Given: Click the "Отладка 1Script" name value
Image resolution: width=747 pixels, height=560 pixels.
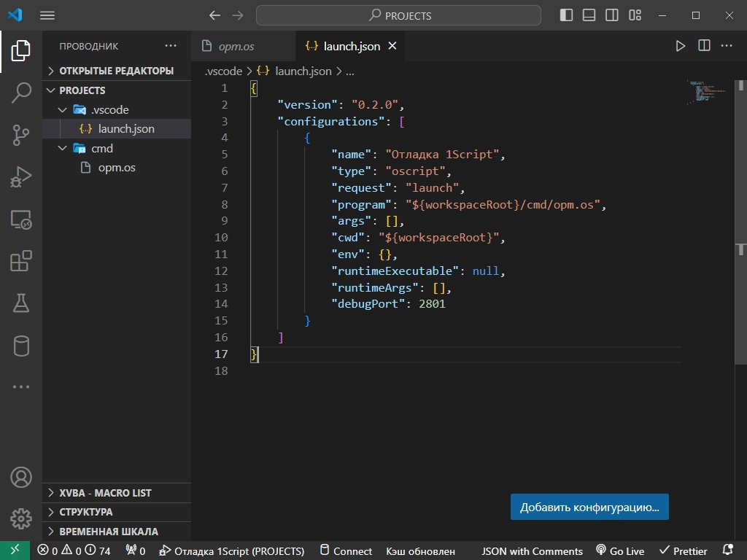Looking at the screenshot, I should click(442, 155).
